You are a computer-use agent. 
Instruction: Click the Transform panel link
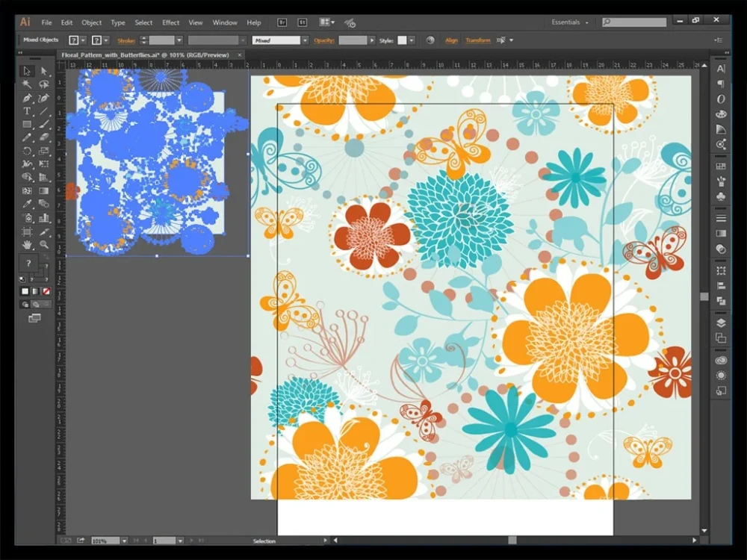(478, 40)
